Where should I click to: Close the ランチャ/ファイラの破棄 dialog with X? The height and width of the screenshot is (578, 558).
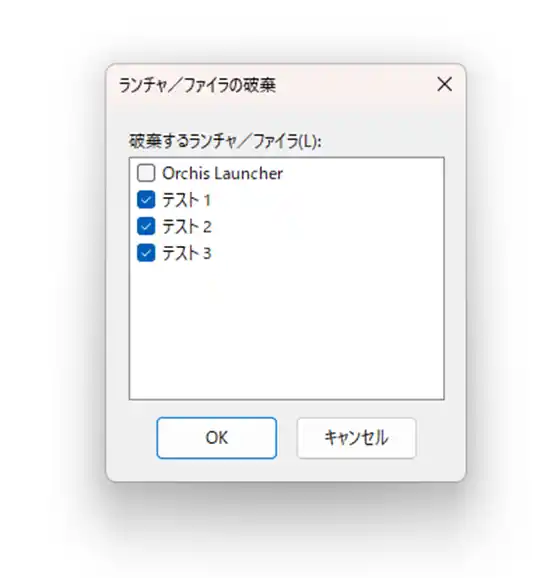444,84
